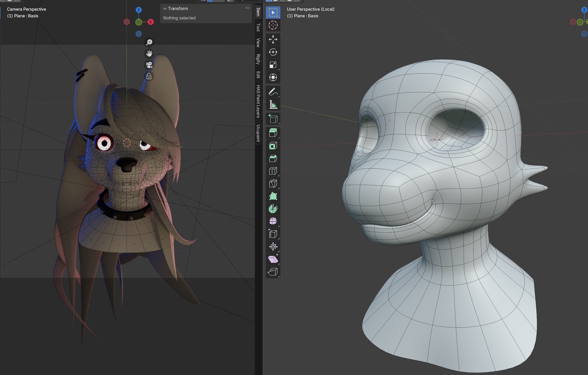This screenshot has height=375, width=588.
Task: Select the Scale tool
Action: pos(273,65)
